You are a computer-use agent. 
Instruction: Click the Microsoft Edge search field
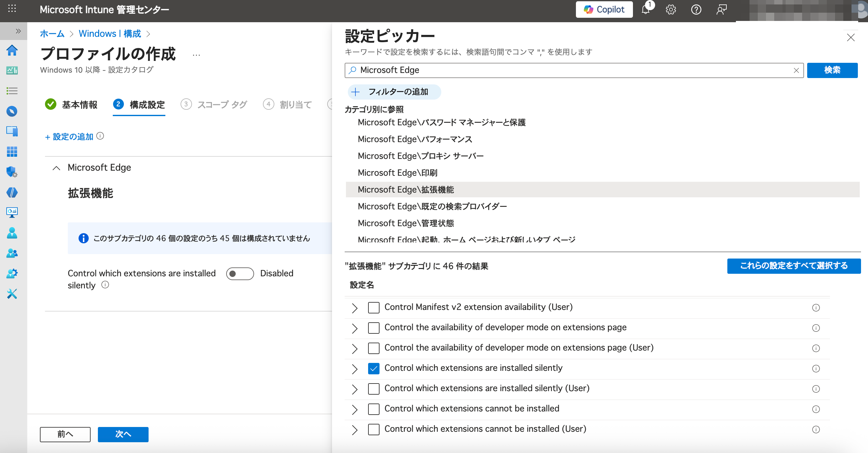573,70
